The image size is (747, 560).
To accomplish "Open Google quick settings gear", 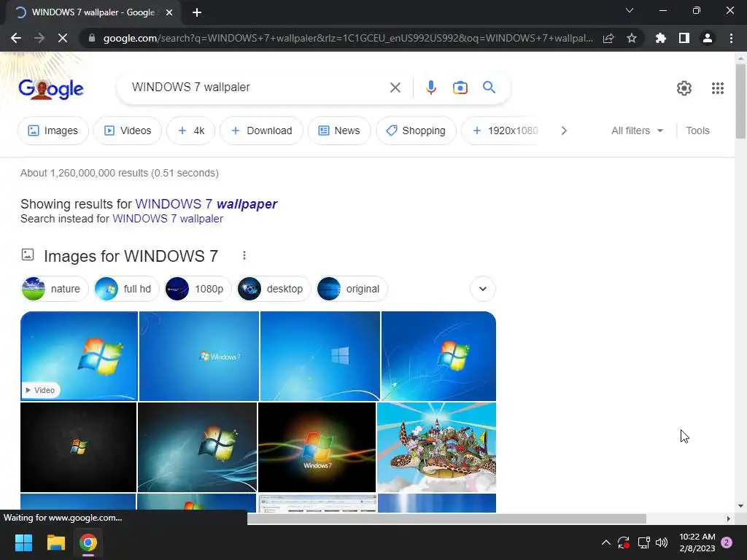I will (x=684, y=88).
